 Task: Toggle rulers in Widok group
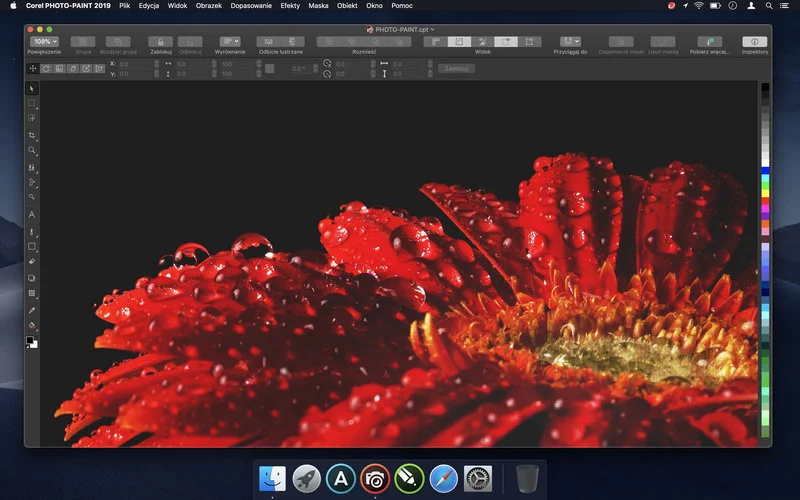coord(436,41)
